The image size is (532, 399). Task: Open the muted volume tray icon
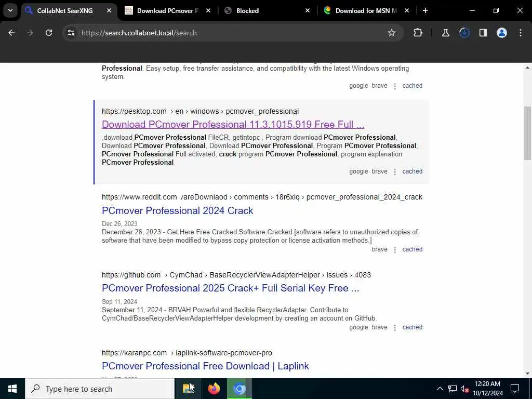click(464, 389)
